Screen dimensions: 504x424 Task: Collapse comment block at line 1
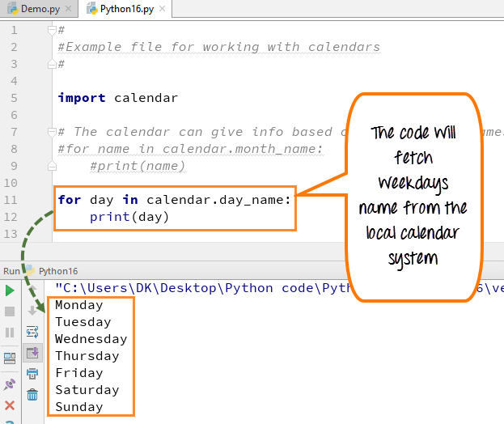coord(51,30)
